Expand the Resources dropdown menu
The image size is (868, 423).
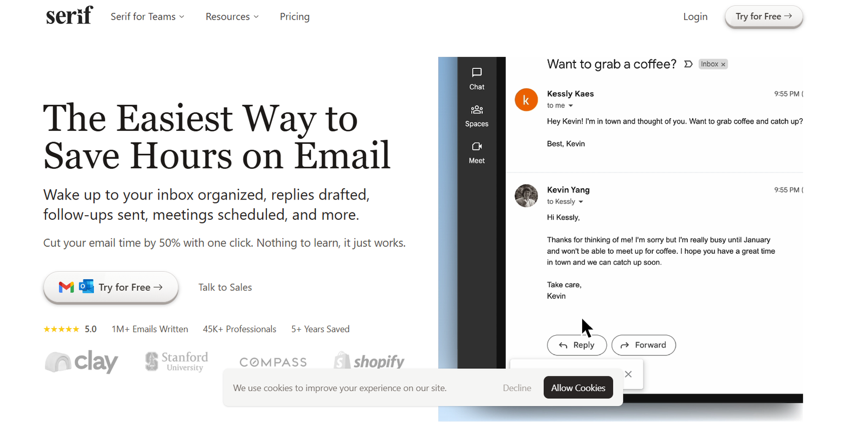click(x=232, y=17)
